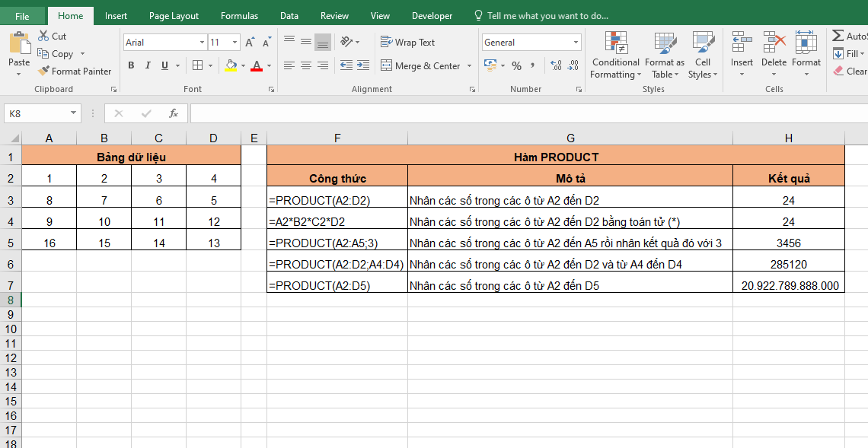This screenshot has height=448, width=868.
Task: Click the Format Painter brush icon
Action: tap(43, 71)
